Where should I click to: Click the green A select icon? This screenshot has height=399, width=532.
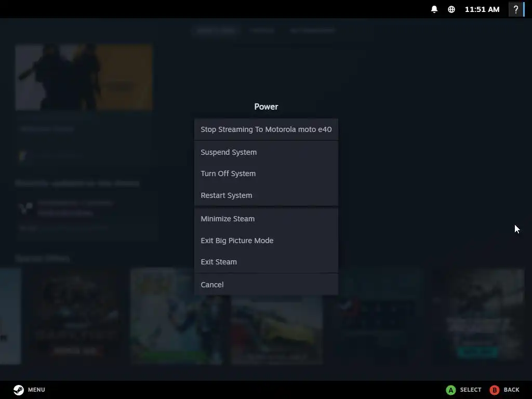pyautogui.click(x=450, y=390)
